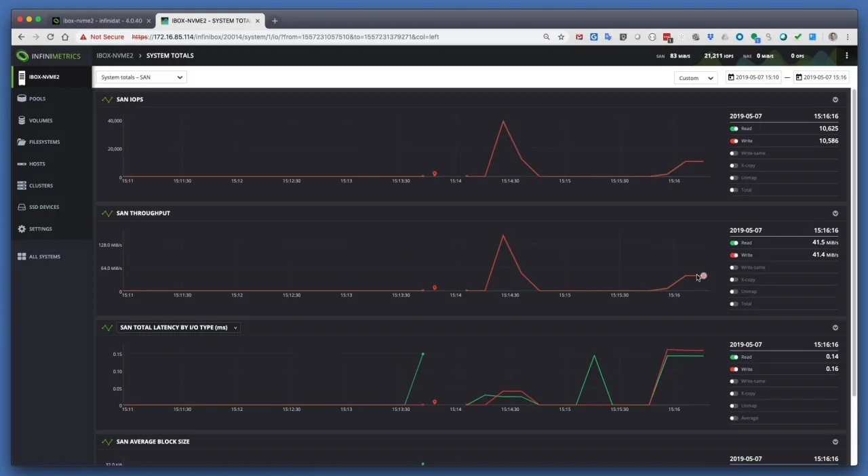Click the SAN 83 MiB/s header stat
Screen dimensions: 868x476
[x=673, y=56]
